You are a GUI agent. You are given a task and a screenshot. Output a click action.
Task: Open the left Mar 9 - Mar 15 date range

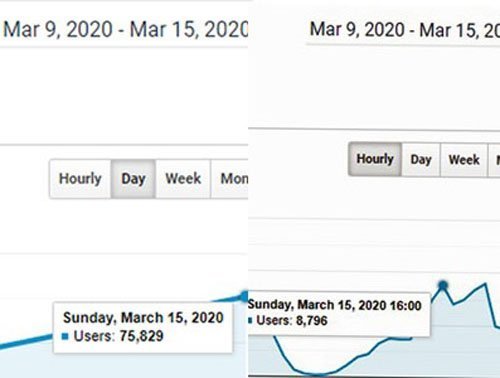pos(125,29)
